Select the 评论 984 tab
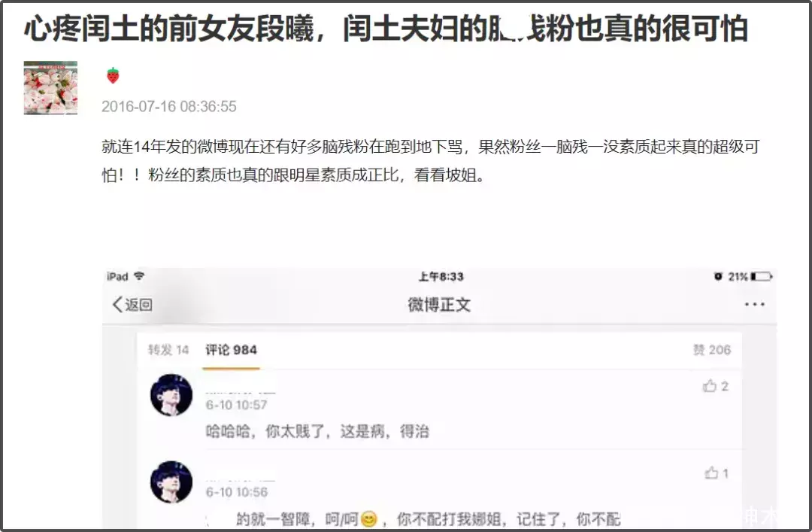Screen dimensions: 812x532 pos(231,350)
